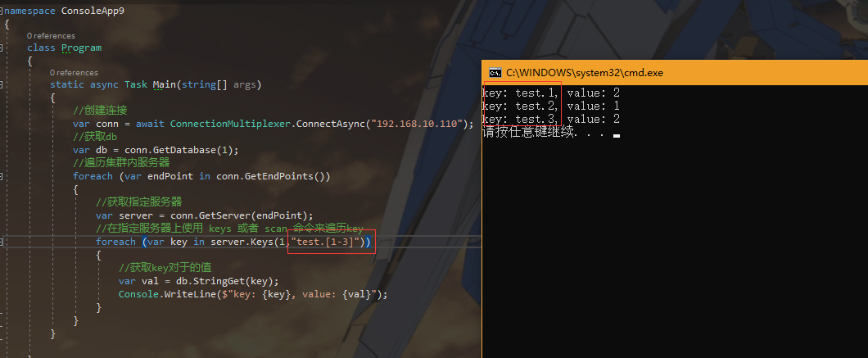Click the 'server.Keys' method call
This screenshot has height=358, width=868.
tap(242, 242)
